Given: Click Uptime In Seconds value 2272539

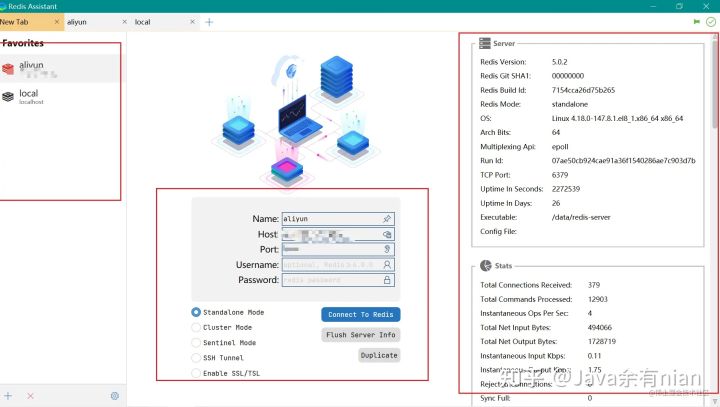Looking at the screenshot, I should coord(566,189).
